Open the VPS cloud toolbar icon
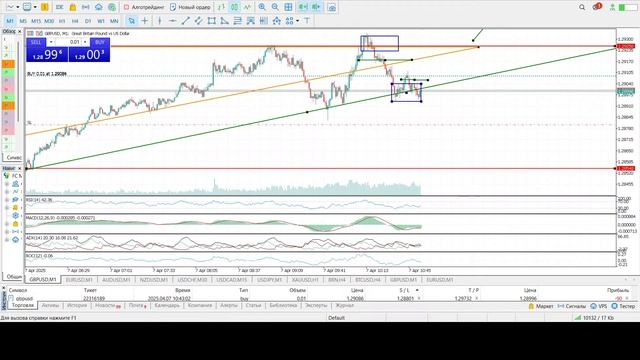The height and width of the screenshot is (360, 640). click(x=98, y=7)
